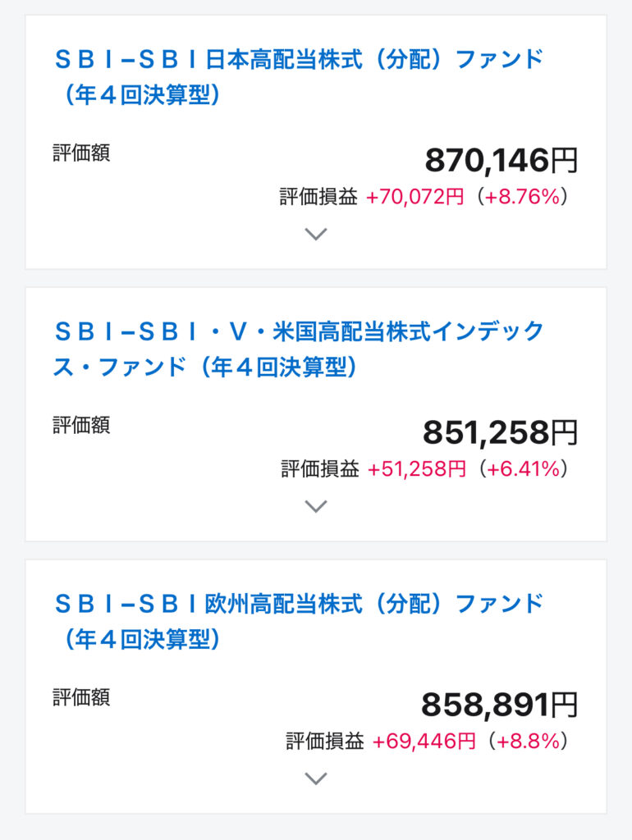The height and width of the screenshot is (840, 632).
Task: Select the +70,072円 profit figure
Action: (414, 197)
